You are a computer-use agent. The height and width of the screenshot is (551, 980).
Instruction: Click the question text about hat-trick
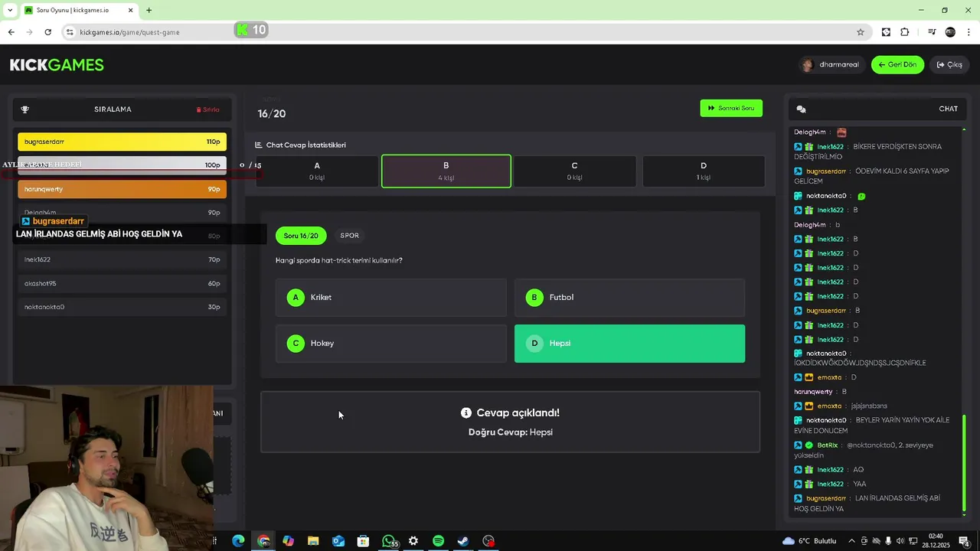339,260
